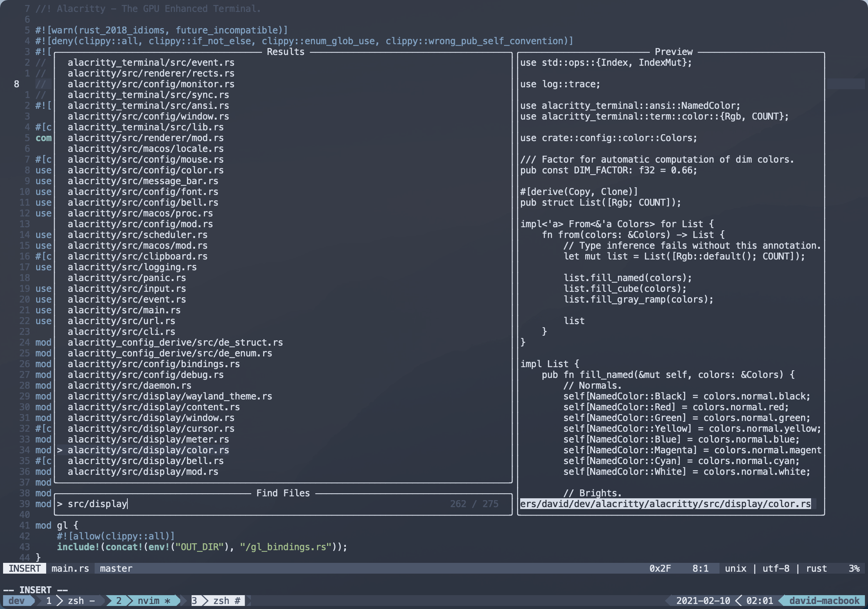Click the master branch in statusline
868x609 pixels.
point(116,569)
